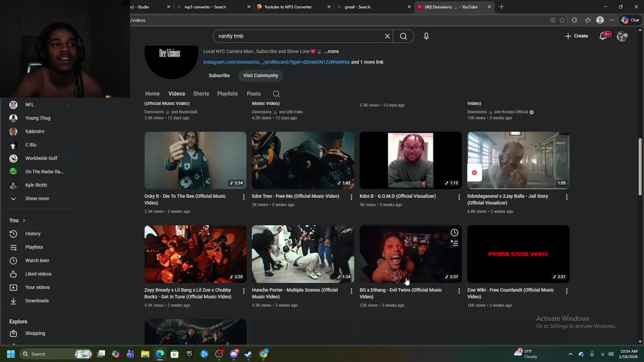The height and width of the screenshot is (362, 644).
Task: Open a new browser tab with plus
Action: 501,7
